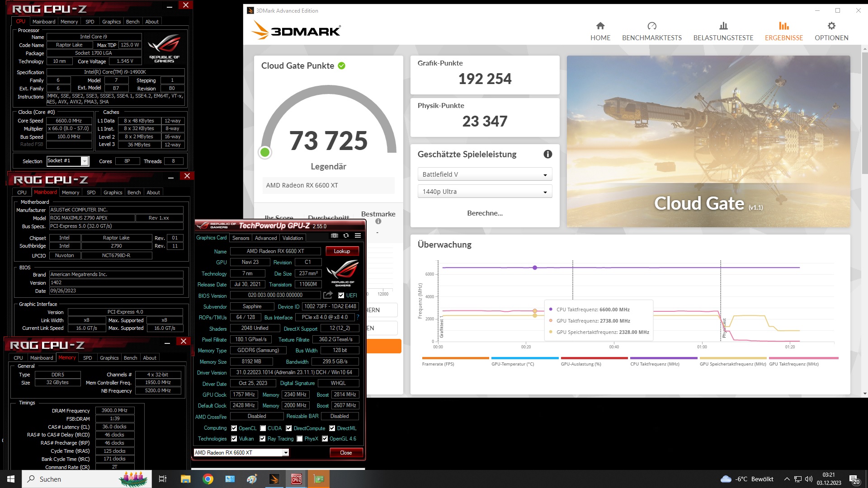The image size is (868, 488).
Task: Open SPD tab in the Memory CPU-Z window
Action: tap(88, 358)
